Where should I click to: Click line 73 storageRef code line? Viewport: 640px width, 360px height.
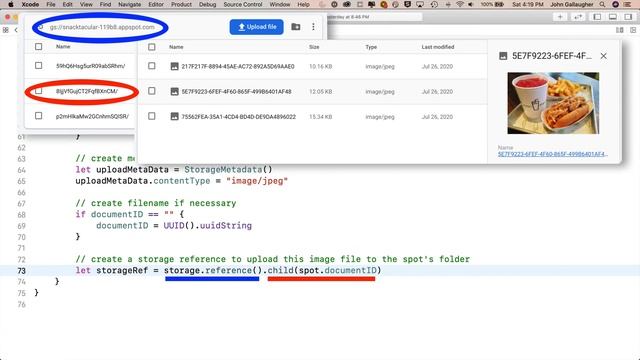pyautogui.click(x=228, y=271)
